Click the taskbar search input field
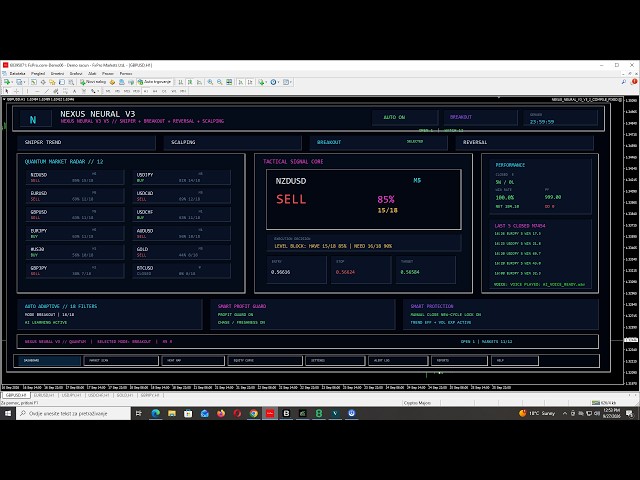 (x=73, y=413)
